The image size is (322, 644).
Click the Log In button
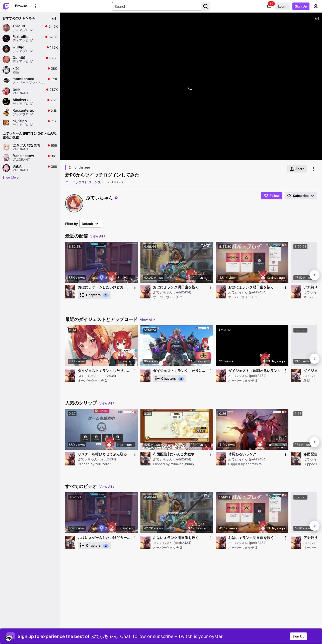pyautogui.click(x=282, y=6)
